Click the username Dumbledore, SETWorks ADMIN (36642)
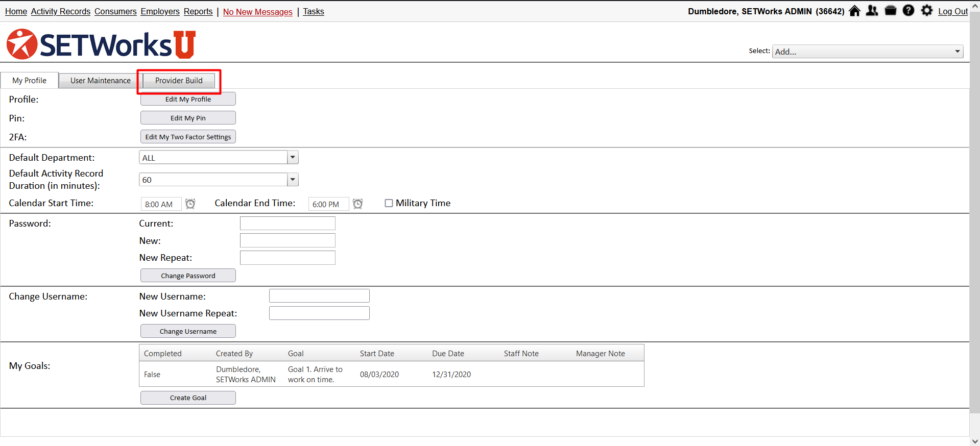 pos(766,11)
